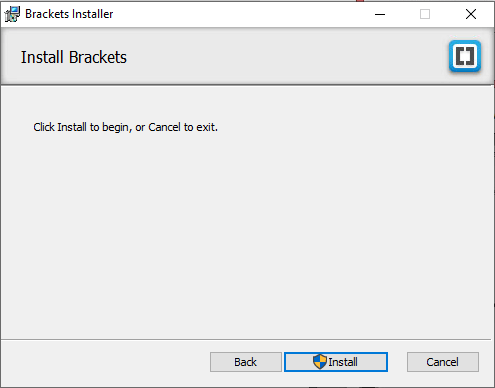
Task: Select the "Install" label text on the button
Action: point(343,362)
